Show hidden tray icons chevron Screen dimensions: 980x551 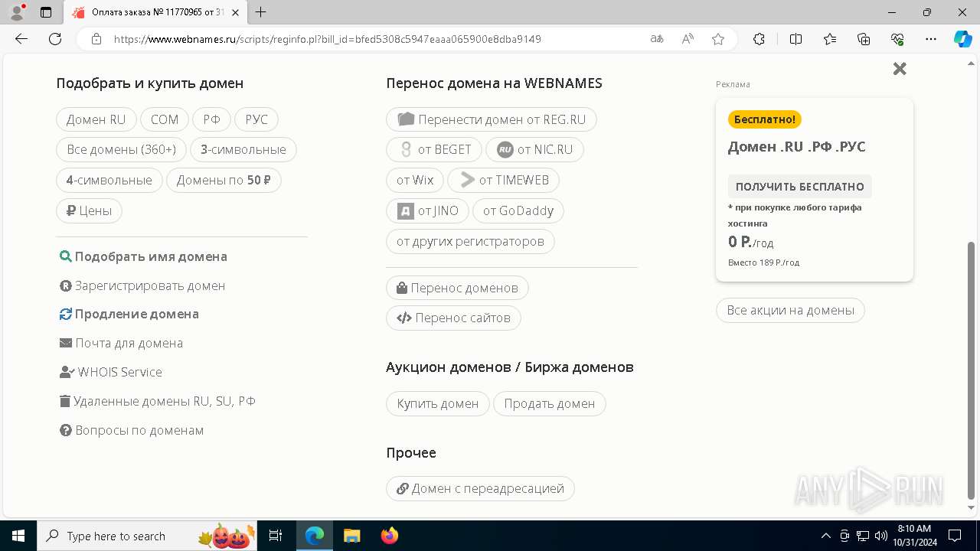click(825, 536)
